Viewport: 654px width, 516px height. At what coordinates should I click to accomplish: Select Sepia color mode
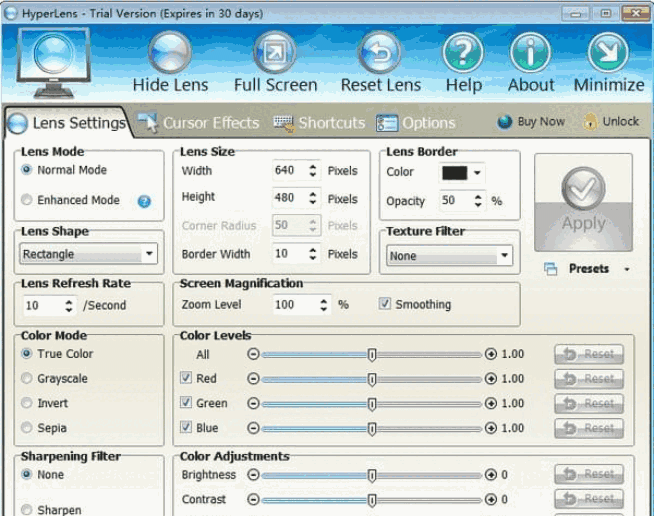[x=27, y=428]
